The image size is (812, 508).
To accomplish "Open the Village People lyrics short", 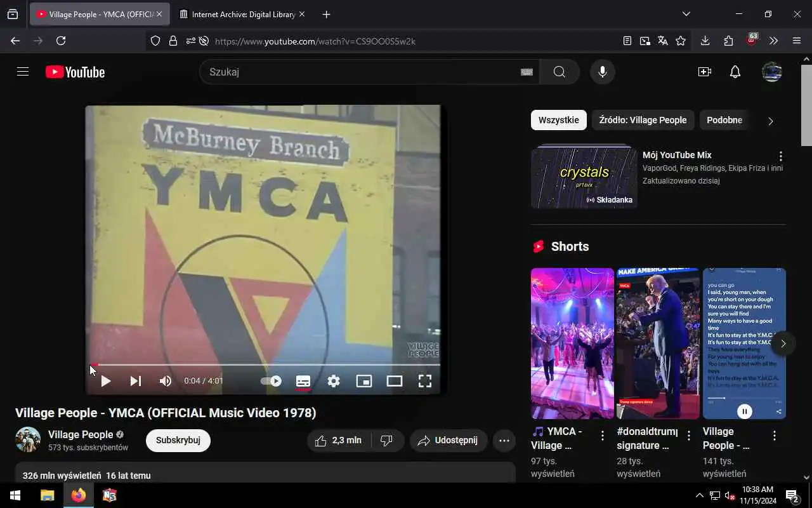I will 744,344.
